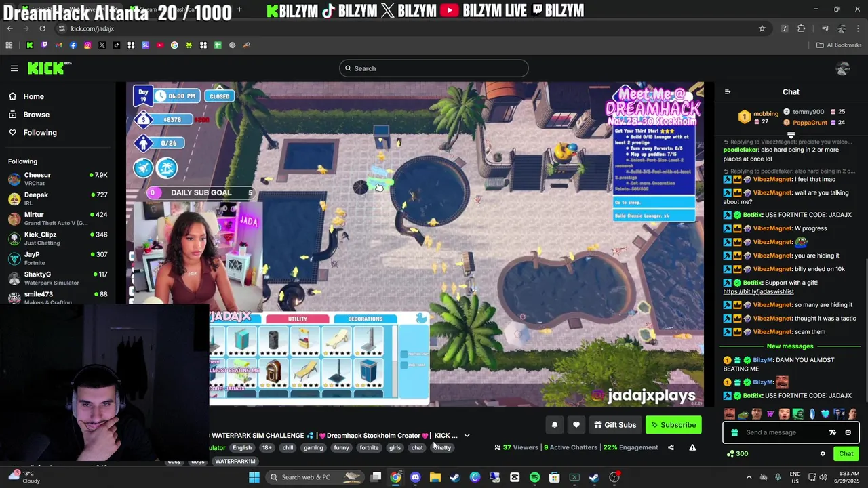Click the green Chat send button
The height and width of the screenshot is (488, 868).
pyautogui.click(x=846, y=454)
